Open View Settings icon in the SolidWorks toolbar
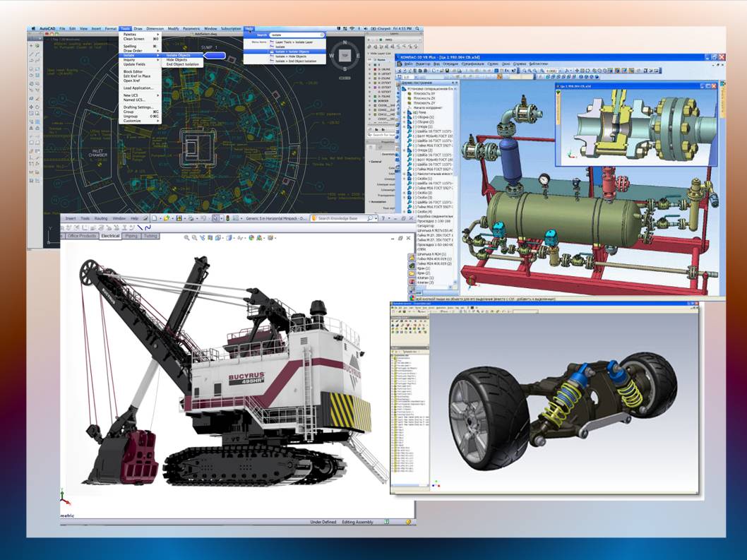This screenshot has width=747, height=560. (x=270, y=238)
